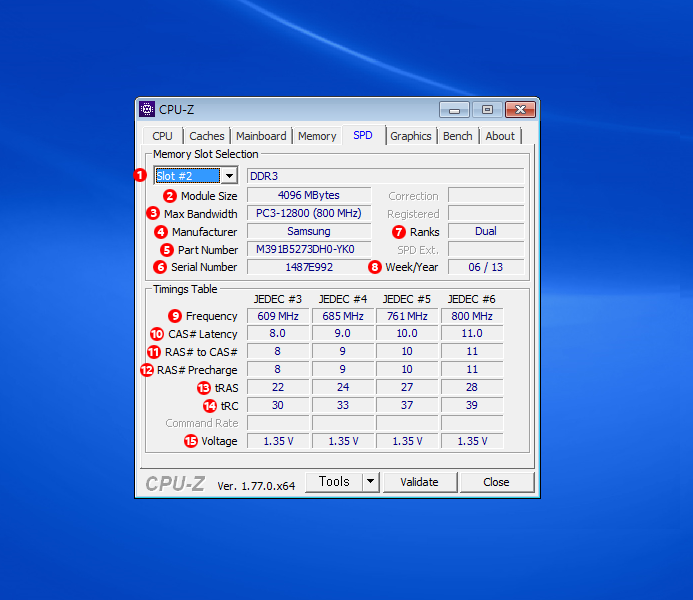Click the Max Bandwidth PC3-12800 field
Viewport: 693px width, 600px height.
[x=308, y=214]
